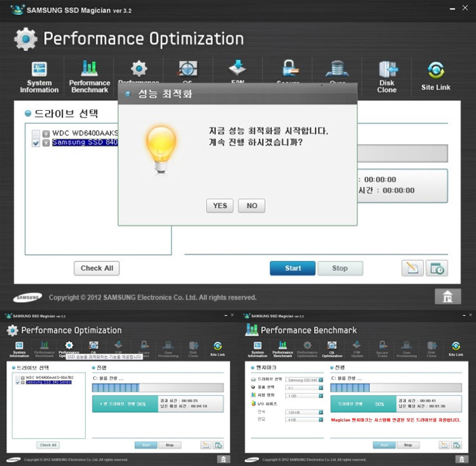Click the greyed Start button in Benchmark window
This screenshot has width=476, height=466.
[x=384, y=445]
